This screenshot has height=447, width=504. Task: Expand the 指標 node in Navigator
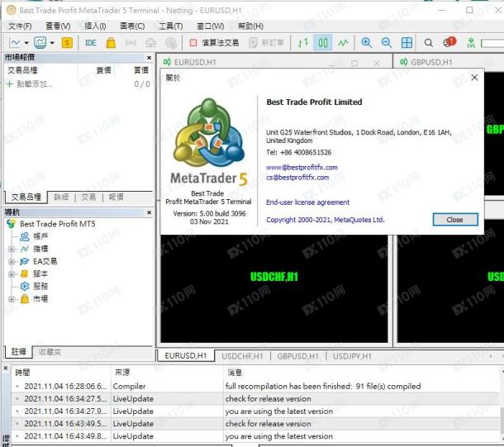point(12,249)
